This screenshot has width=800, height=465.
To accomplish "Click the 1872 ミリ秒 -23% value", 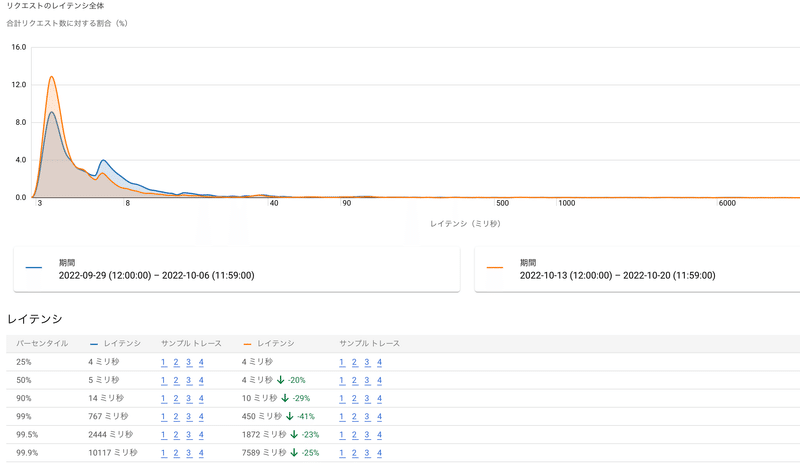I will (x=280, y=435).
